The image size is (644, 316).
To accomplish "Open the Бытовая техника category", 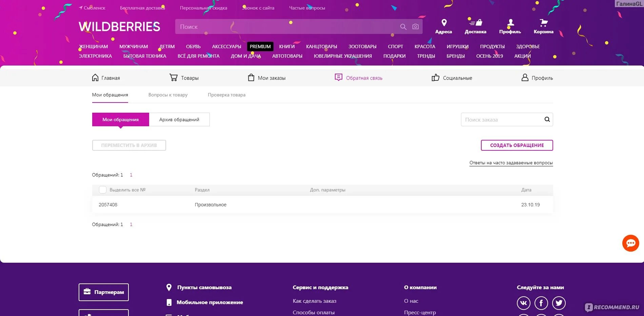I will pyautogui.click(x=145, y=56).
